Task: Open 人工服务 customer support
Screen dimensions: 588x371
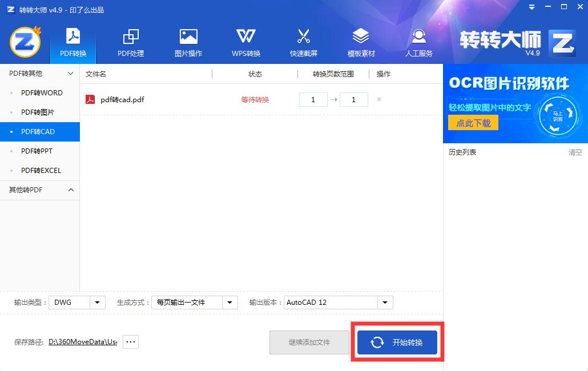Action: (x=419, y=43)
